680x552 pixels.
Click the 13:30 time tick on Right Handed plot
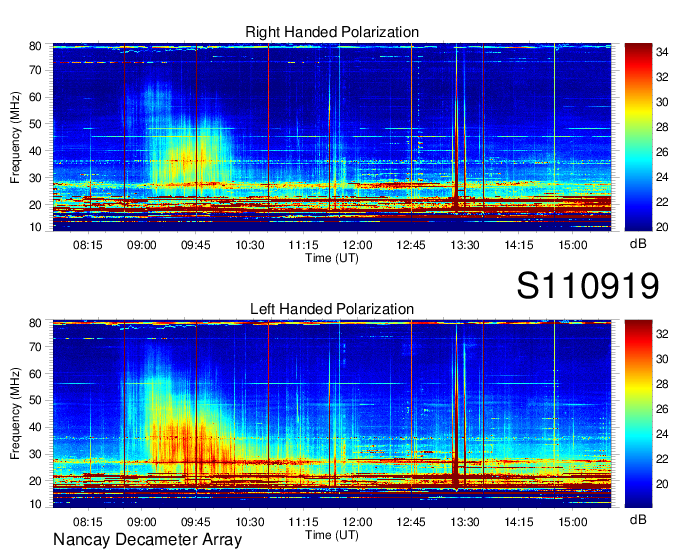click(x=464, y=245)
